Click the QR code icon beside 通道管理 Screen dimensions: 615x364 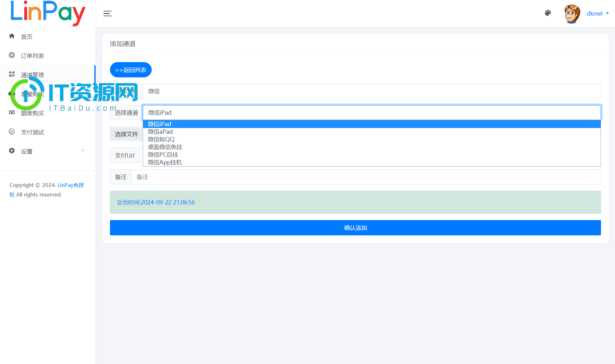pyautogui.click(x=12, y=74)
